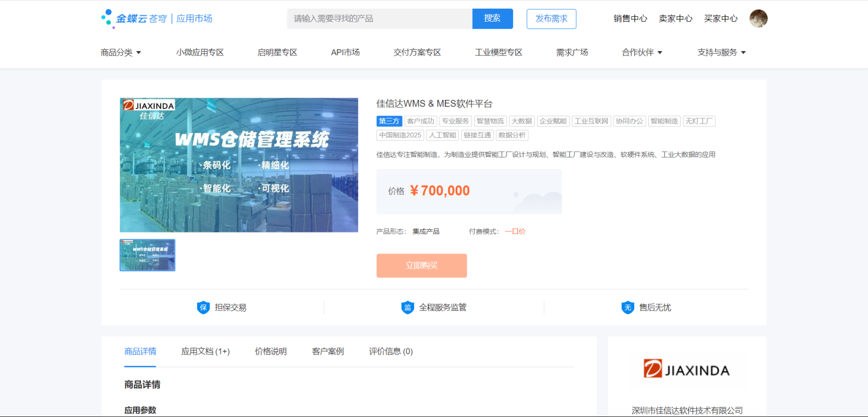The height and width of the screenshot is (417, 868).
Task: Click the guaranteed transaction shield icon
Action: pos(203,307)
